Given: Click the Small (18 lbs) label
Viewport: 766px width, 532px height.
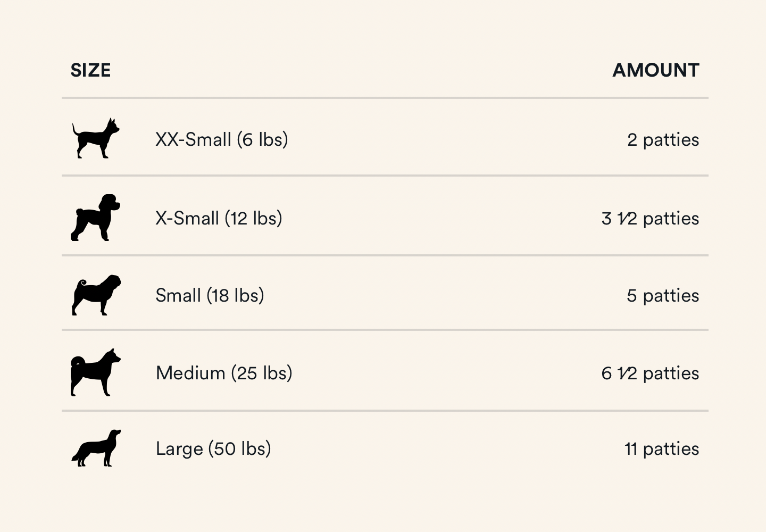Looking at the screenshot, I should point(210,295).
